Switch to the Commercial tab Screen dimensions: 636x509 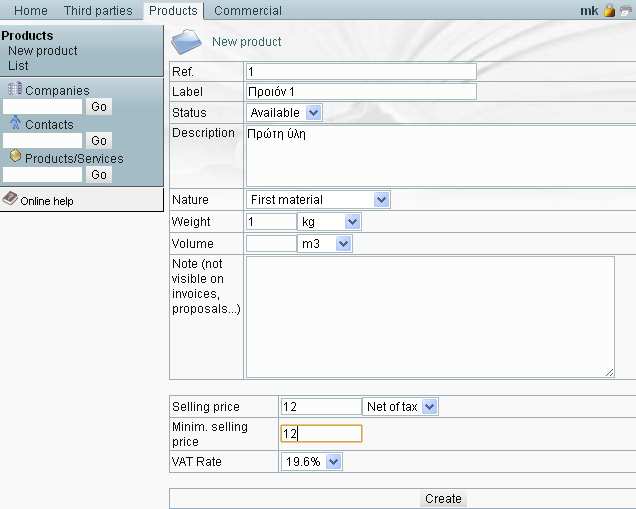(x=248, y=11)
